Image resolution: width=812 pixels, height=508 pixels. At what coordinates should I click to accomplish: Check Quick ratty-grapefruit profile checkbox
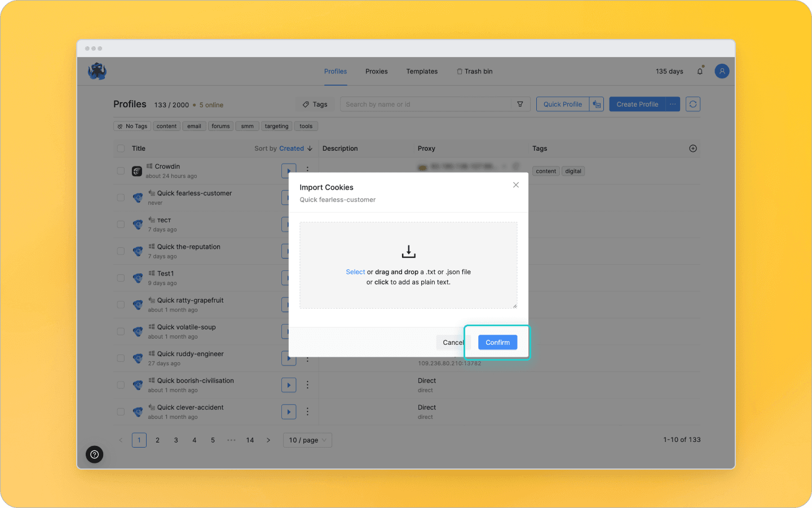click(x=121, y=305)
